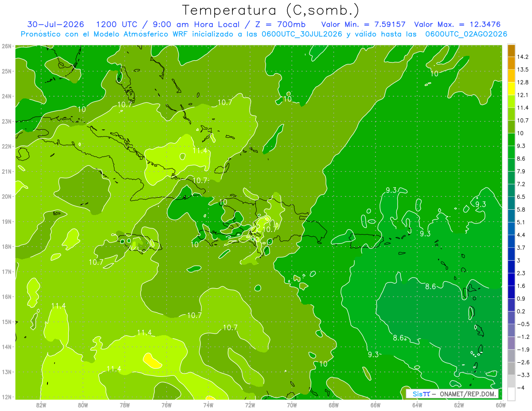The height and width of the screenshot is (411, 532).
Task: Click the "78W" longitude axis label
Action: click(x=125, y=405)
